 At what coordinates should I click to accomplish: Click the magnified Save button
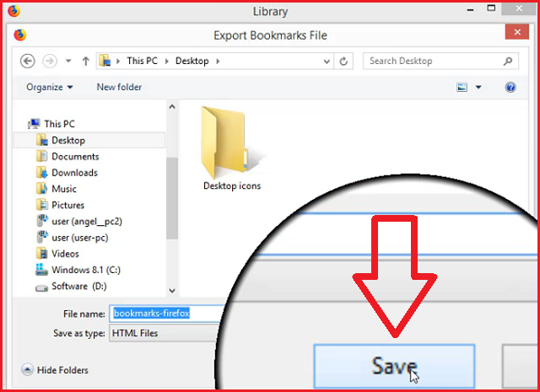coord(394,366)
